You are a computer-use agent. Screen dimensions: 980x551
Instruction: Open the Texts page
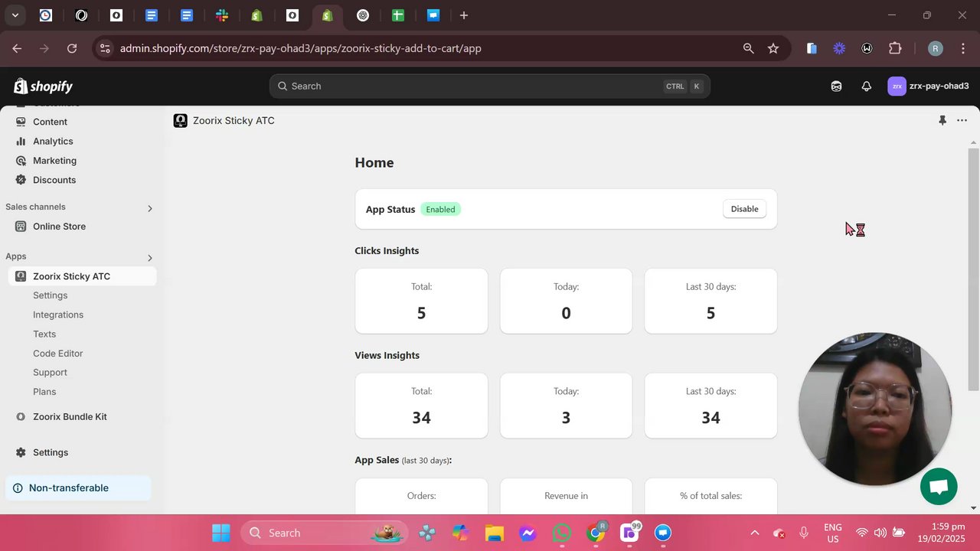coord(44,334)
